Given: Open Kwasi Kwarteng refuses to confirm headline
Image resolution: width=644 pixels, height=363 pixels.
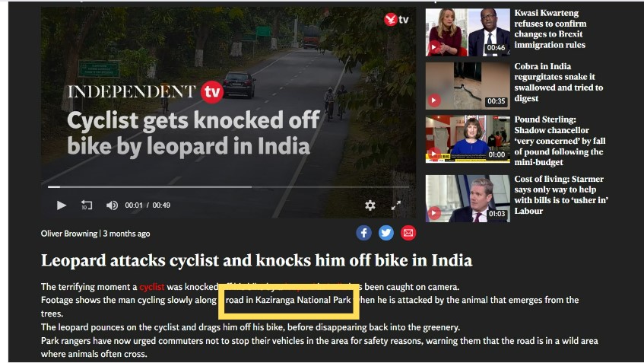Looking at the screenshot, I should pyautogui.click(x=550, y=29).
